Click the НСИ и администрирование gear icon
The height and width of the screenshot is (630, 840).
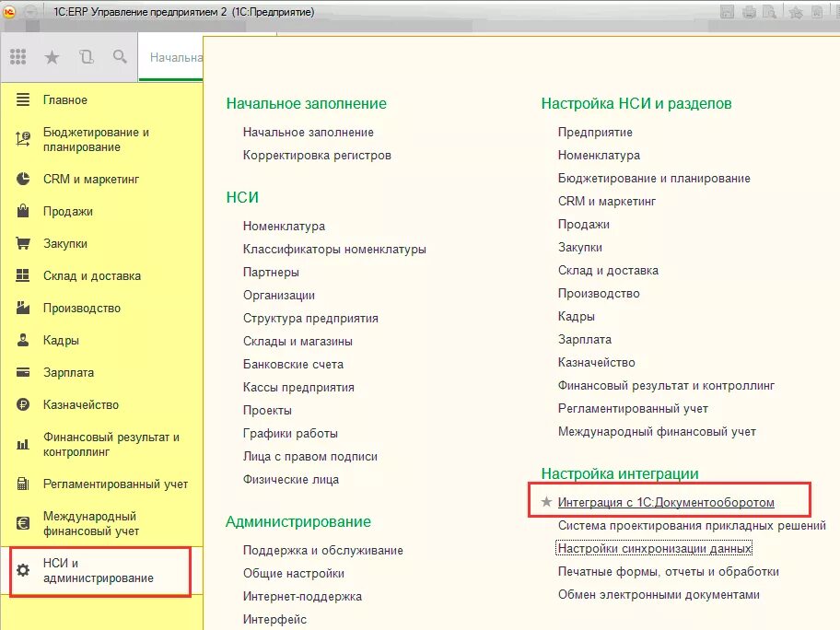point(22,570)
